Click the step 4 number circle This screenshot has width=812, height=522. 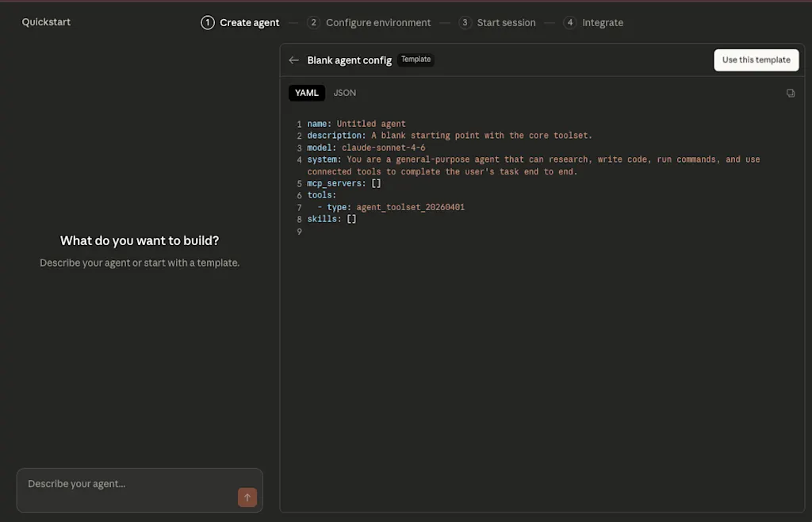(569, 23)
